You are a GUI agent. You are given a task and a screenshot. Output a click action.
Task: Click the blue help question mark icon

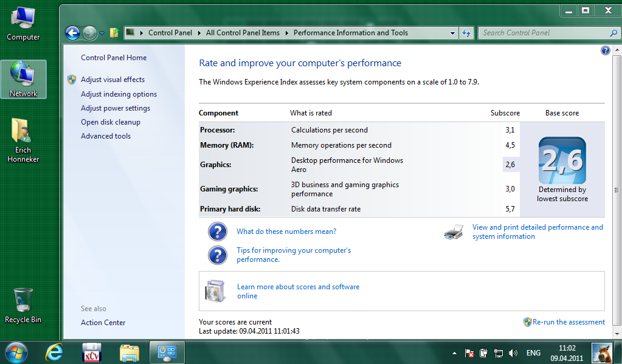tap(605, 51)
